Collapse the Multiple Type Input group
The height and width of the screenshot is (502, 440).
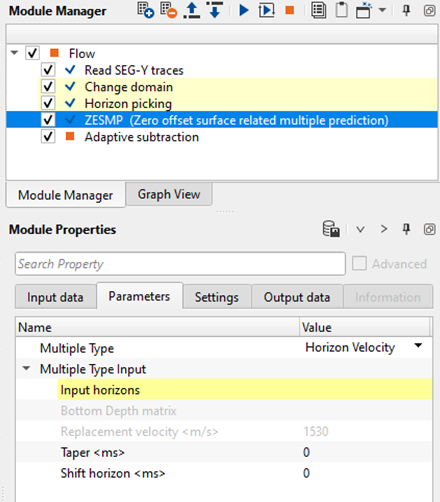[26, 368]
